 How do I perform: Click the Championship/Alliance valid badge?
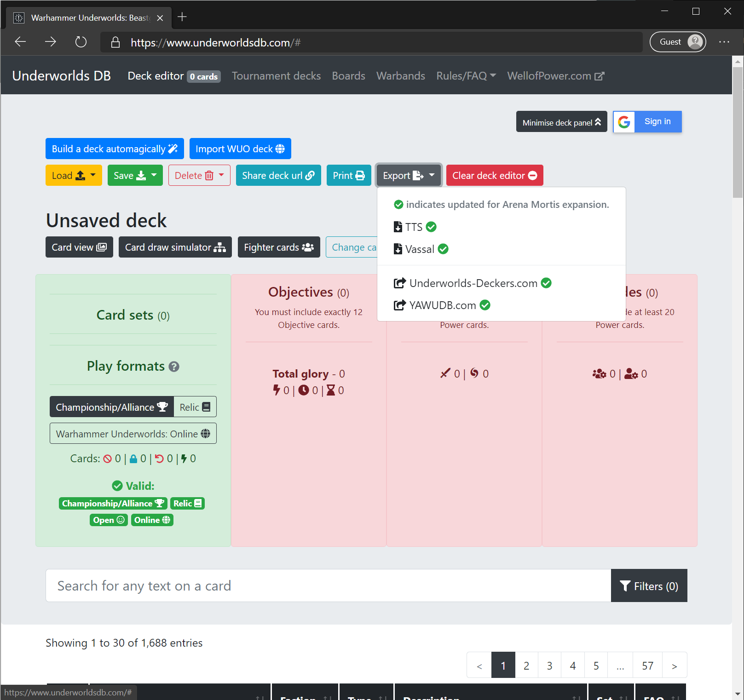(x=113, y=503)
